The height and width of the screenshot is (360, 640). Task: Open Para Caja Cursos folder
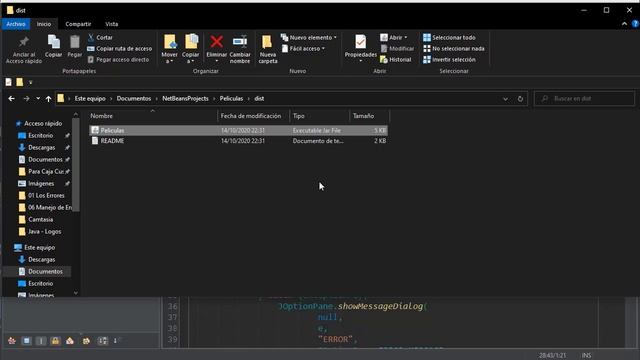tap(45, 171)
